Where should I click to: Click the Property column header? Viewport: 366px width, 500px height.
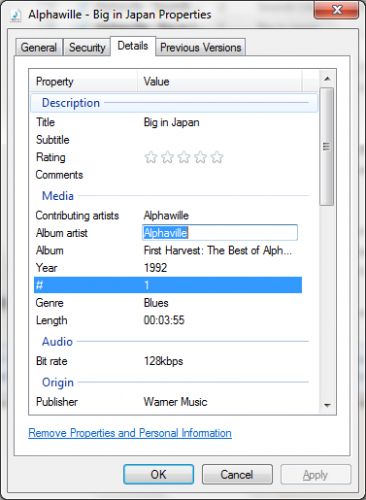83,81
